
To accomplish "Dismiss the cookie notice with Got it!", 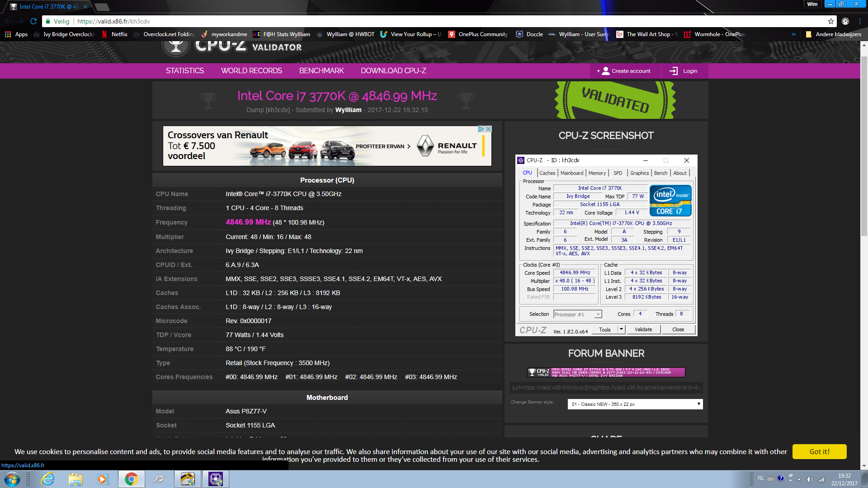I will pos(819,451).
